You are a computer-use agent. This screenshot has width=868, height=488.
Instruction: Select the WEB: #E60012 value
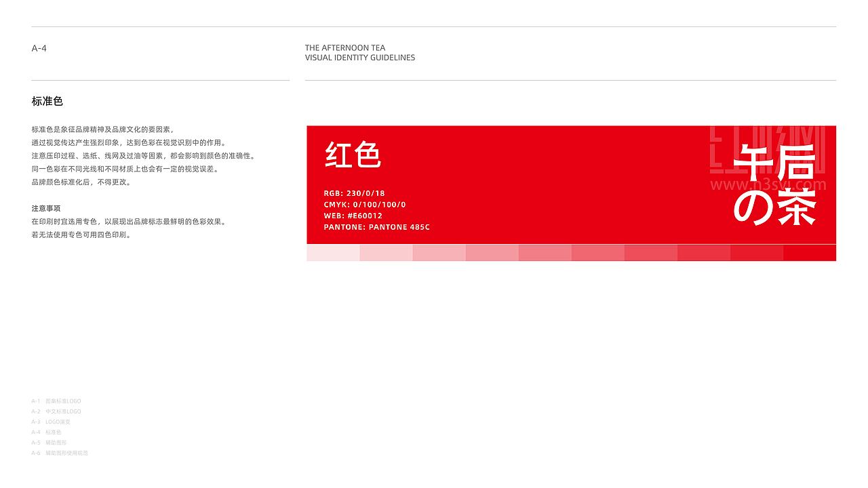pyautogui.click(x=353, y=216)
